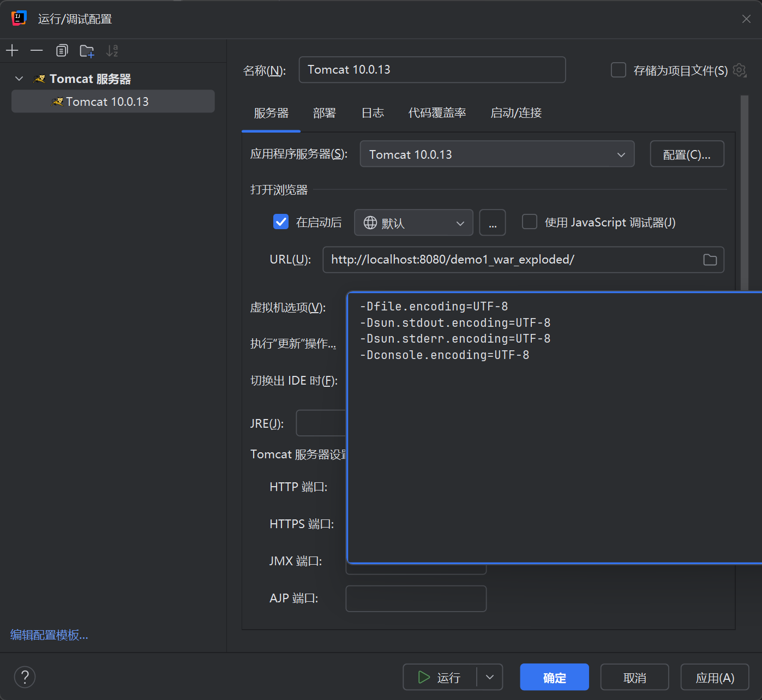Open the help question mark button
The image size is (762, 700).
point(25,677)
